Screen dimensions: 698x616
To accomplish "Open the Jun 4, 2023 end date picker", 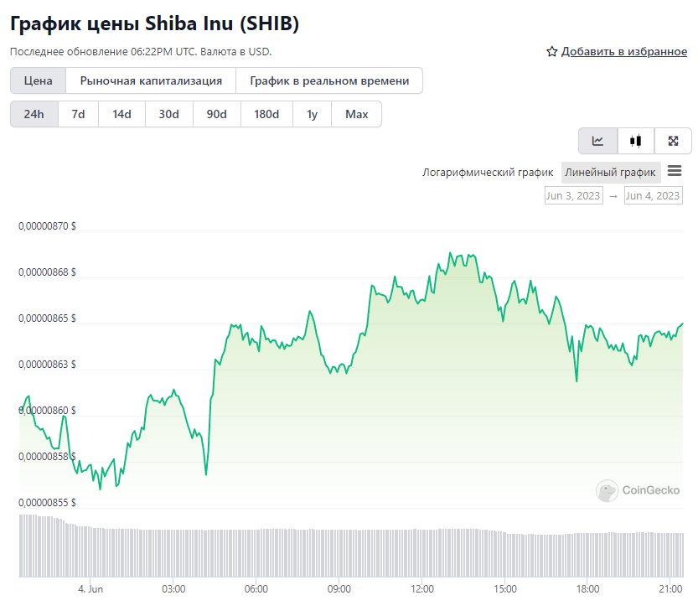I will tap(653, 196).
